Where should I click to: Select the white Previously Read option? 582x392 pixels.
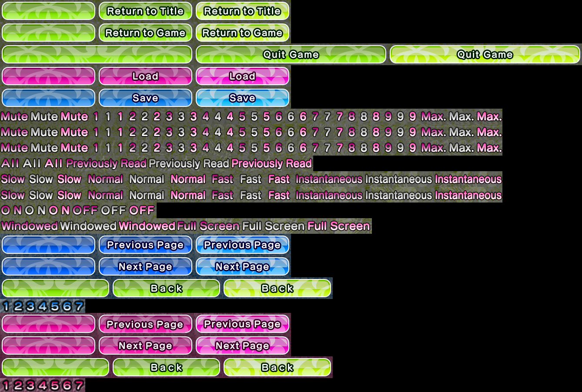click(189, 164)
